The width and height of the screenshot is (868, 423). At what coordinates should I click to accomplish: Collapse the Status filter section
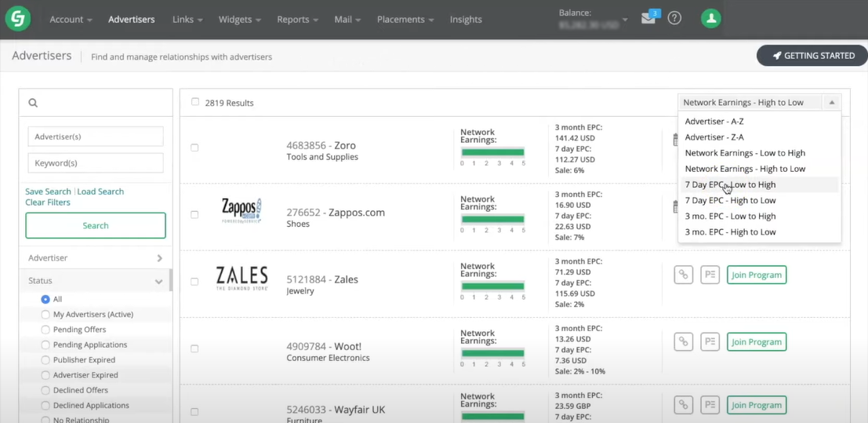(x=95, y=281)
